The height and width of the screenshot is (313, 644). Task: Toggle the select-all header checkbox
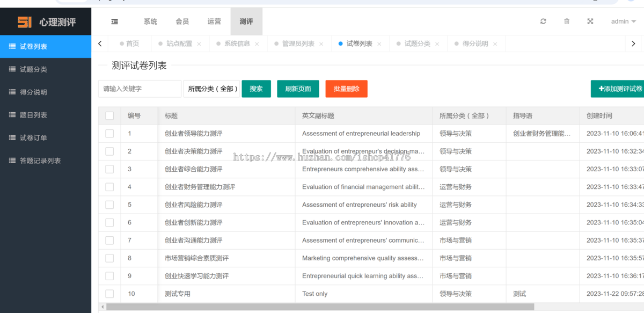pos(109,115)
